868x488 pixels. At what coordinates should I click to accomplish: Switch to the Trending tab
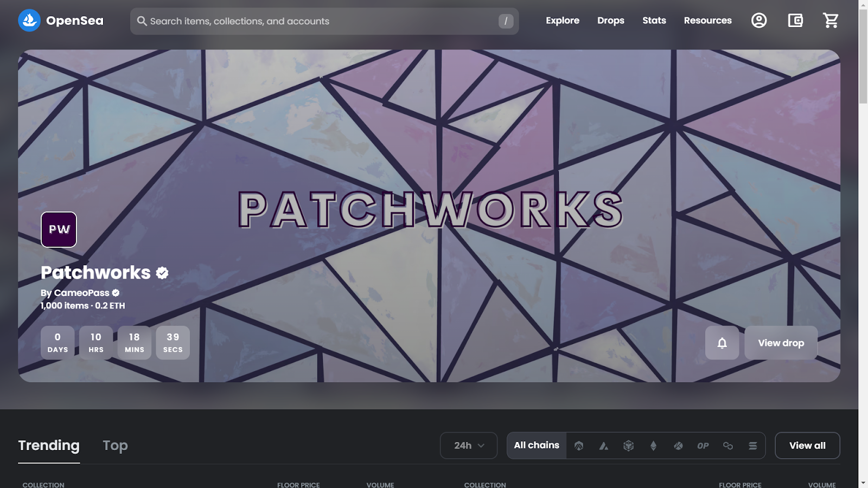49,446
